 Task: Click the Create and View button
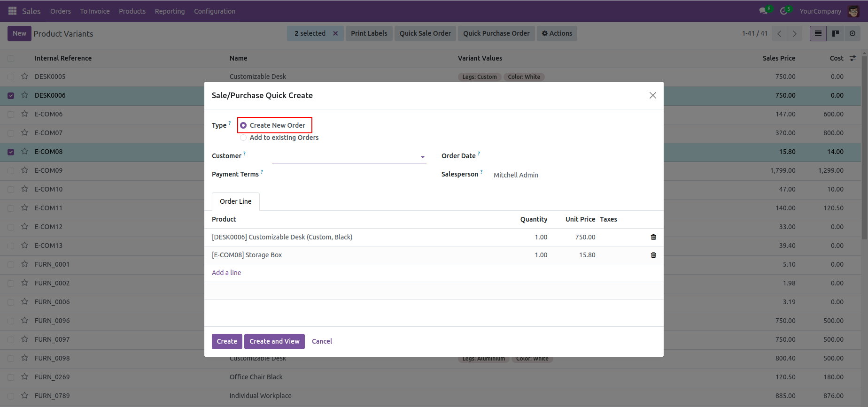[274, 341]
